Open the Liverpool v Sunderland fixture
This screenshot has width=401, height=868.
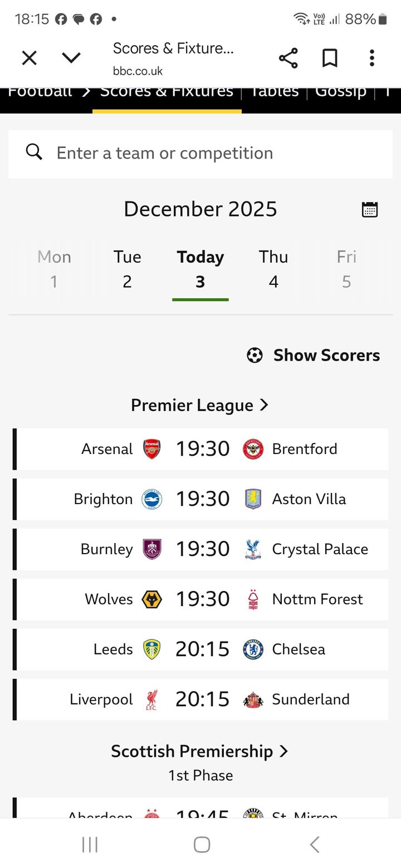pos(202,699)
